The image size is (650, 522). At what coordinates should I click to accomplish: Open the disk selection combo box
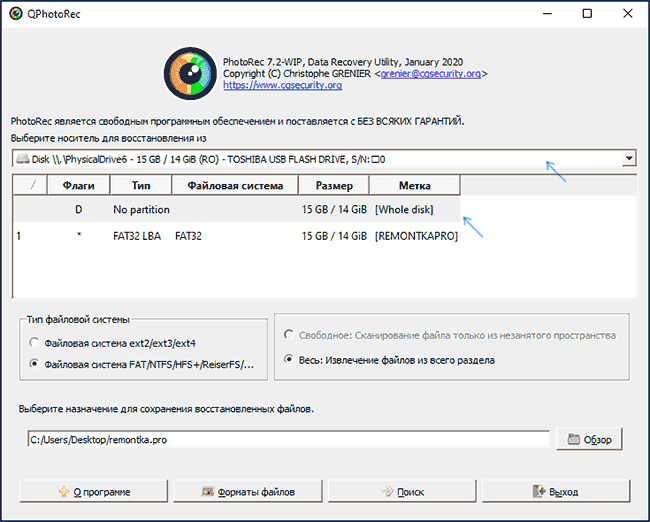click(324, 159)
